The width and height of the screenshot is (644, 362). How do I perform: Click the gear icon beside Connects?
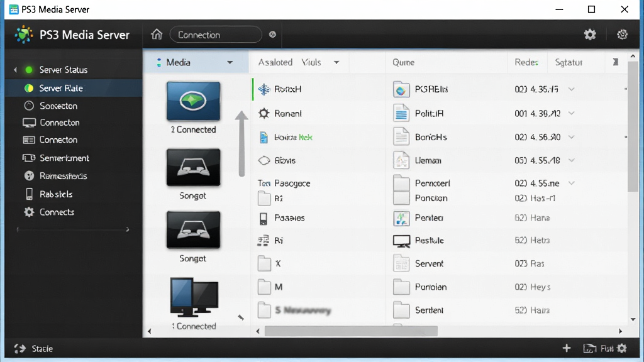pos(29,212)
